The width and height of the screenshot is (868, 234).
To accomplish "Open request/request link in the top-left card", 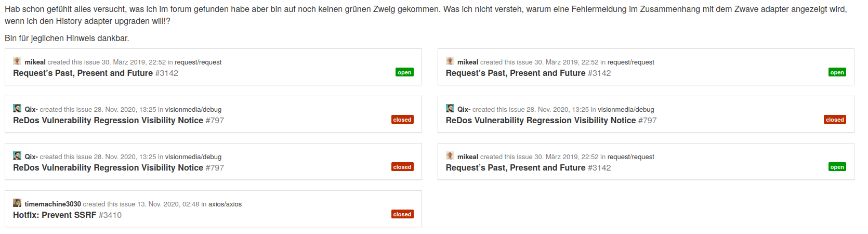I will click(198, 62).
